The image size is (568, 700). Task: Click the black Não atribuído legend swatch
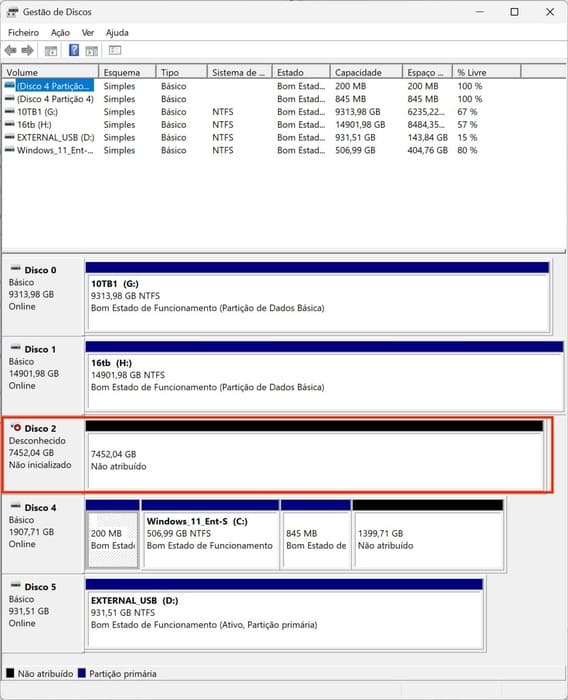tap(10, 673)
